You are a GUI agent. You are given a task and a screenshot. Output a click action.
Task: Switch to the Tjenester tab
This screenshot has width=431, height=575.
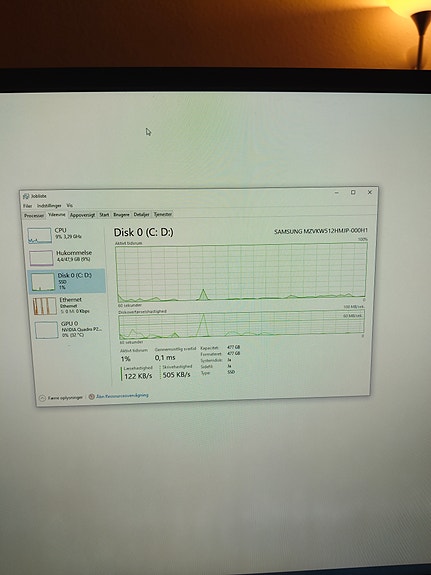pos(162,214)
